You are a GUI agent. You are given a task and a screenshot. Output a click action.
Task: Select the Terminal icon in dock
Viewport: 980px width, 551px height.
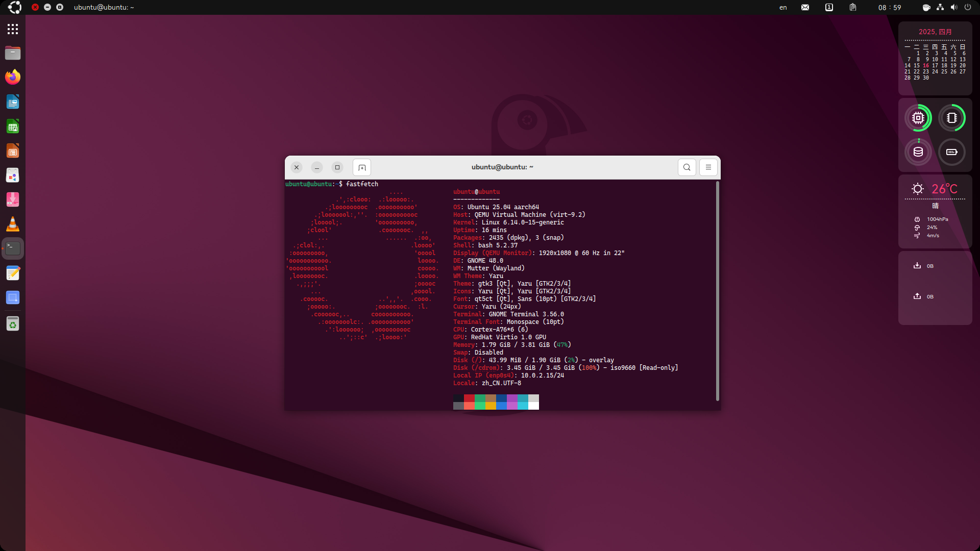coord(13,248)
